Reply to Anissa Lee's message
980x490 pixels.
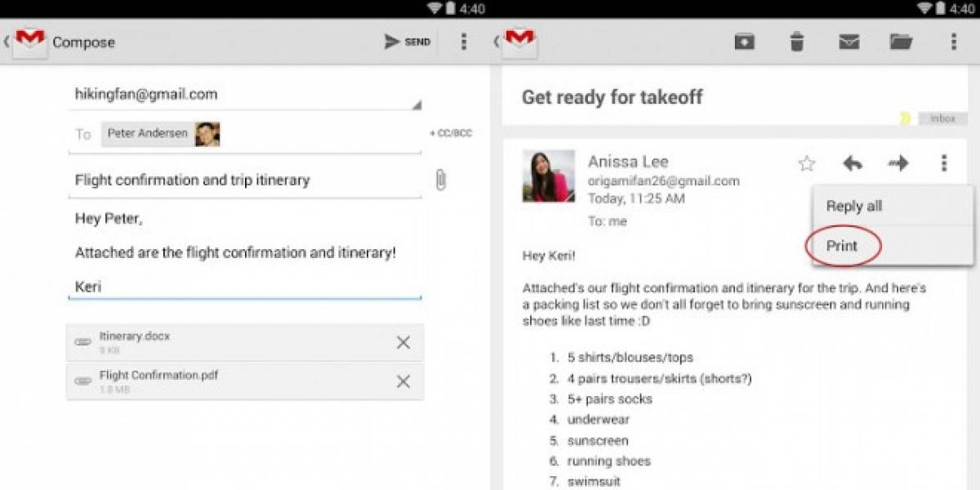pyautogui.click(x=853, y=164)
